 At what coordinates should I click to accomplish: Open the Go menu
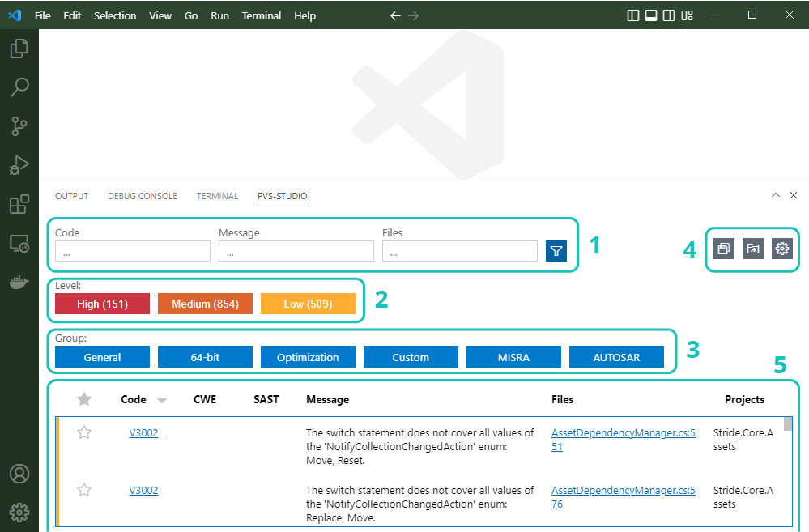pyautogui.click(x=191, y=16)
